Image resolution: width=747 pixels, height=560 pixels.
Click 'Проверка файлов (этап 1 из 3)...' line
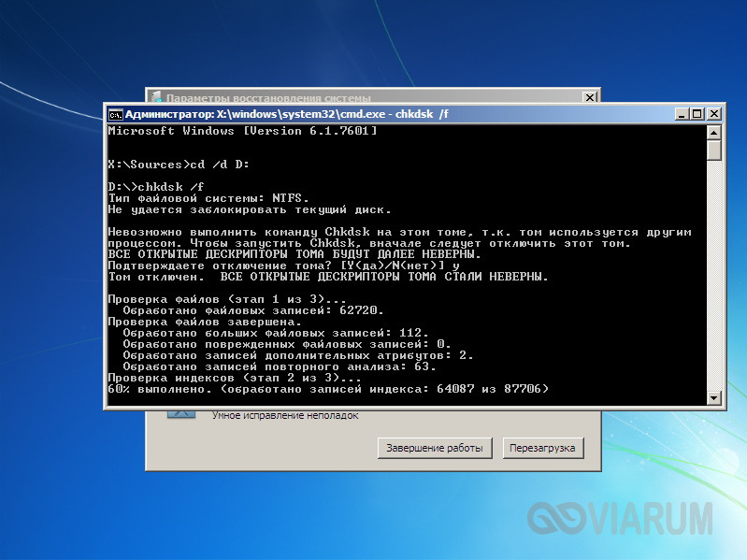point(227,299)
